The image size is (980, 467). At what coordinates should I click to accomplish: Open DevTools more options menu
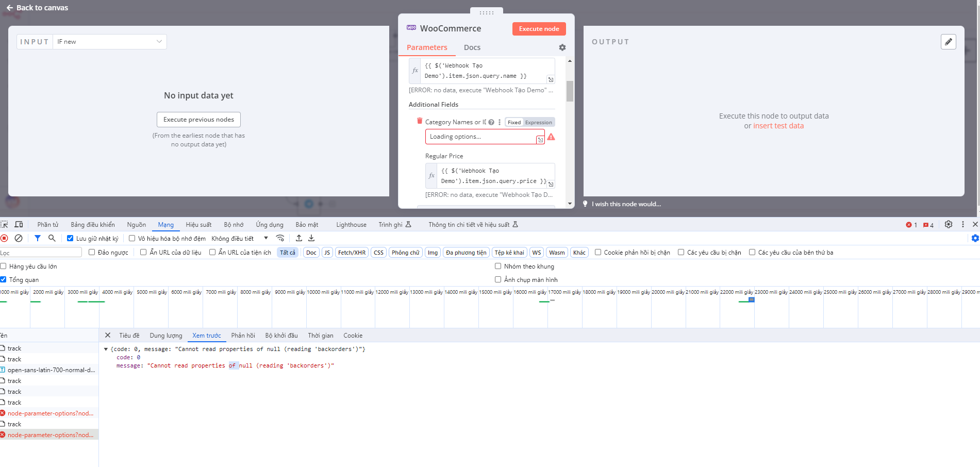962,224
